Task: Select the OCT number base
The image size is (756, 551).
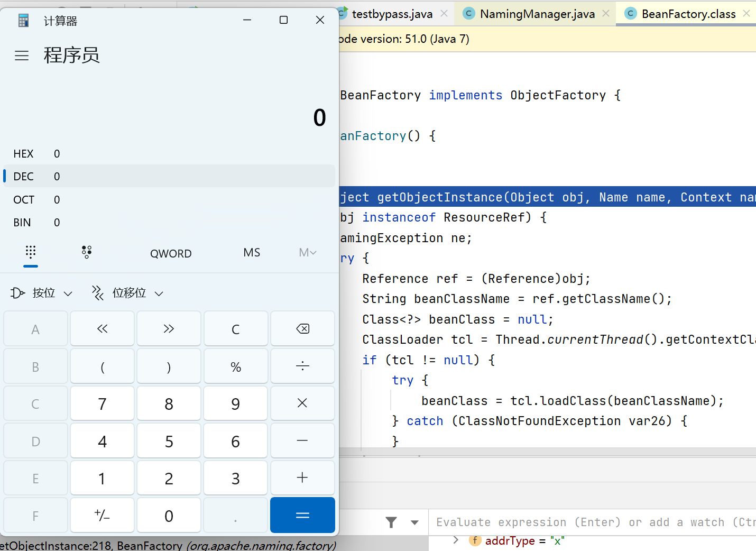Action: pyautogui.click(x=169, y=200)
